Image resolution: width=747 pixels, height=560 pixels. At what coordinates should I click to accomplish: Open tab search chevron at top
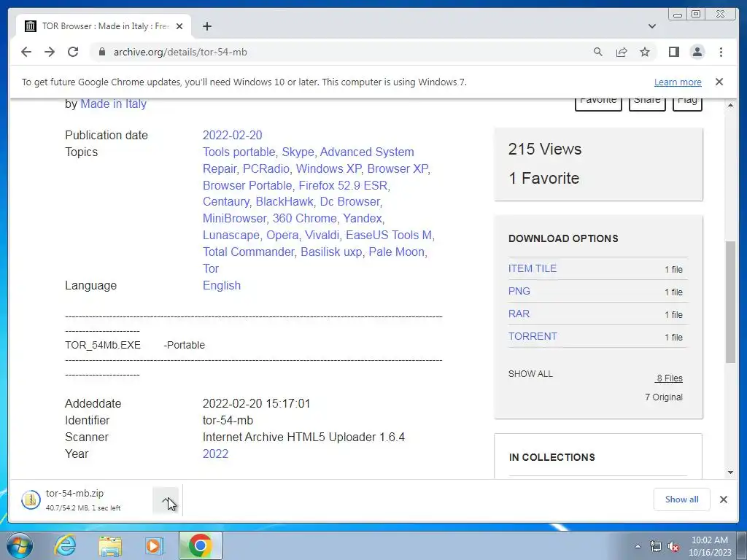tap(651, 26)
